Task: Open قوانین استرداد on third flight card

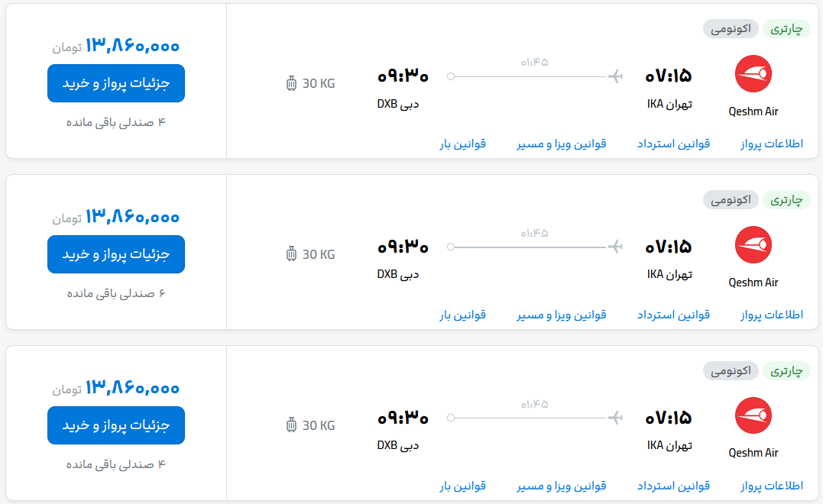Action: click(x=673, y=486)
